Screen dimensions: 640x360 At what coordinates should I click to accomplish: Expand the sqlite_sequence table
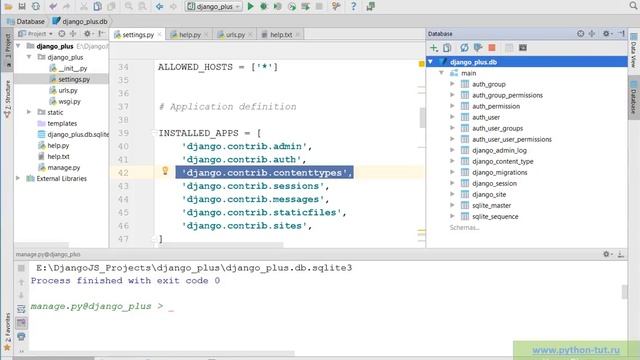pyautogui.click(x=452, y=216)
